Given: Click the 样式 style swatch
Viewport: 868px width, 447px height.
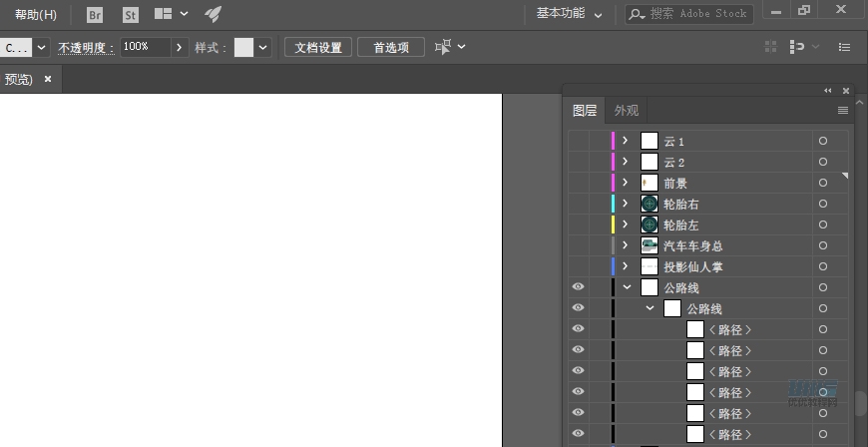Looking at the screenshot, I should coord(243,47).
